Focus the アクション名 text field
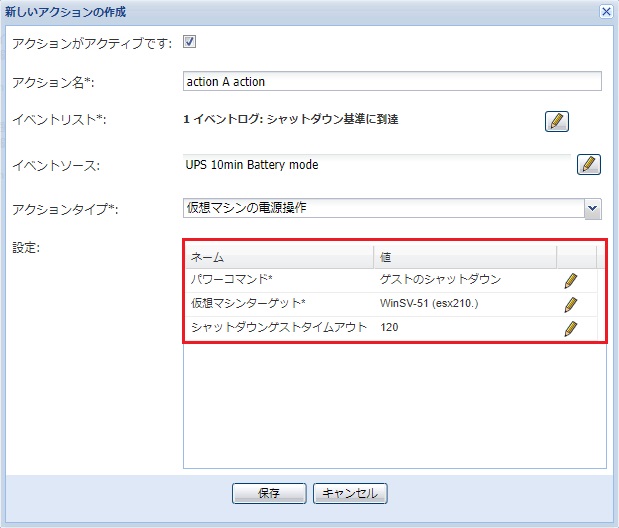 [x=392, y=81]
